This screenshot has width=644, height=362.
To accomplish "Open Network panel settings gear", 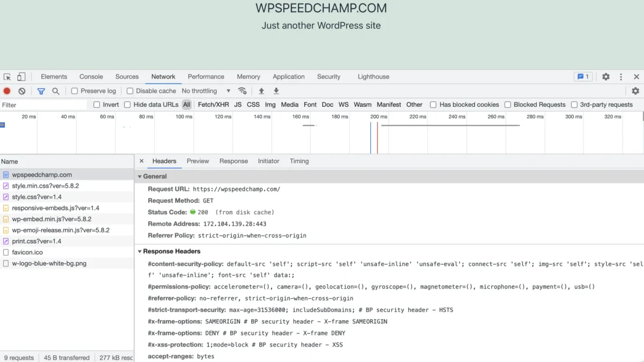I will [x=635, y=91].
